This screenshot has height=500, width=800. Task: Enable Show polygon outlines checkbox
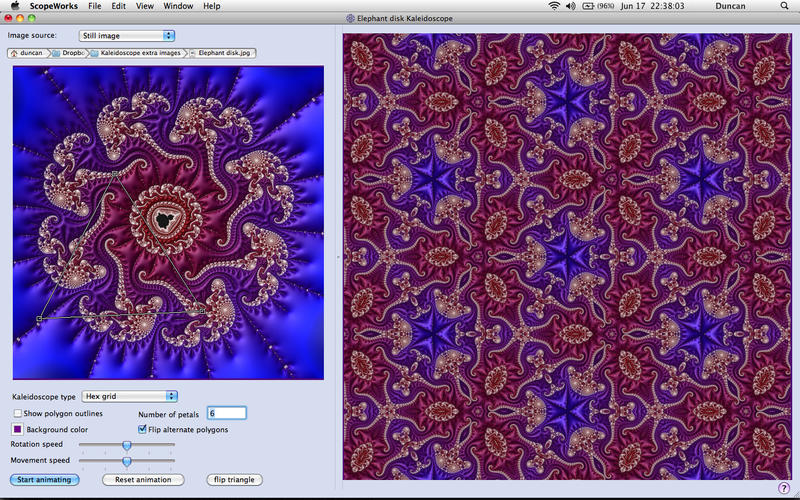(18, 413)
